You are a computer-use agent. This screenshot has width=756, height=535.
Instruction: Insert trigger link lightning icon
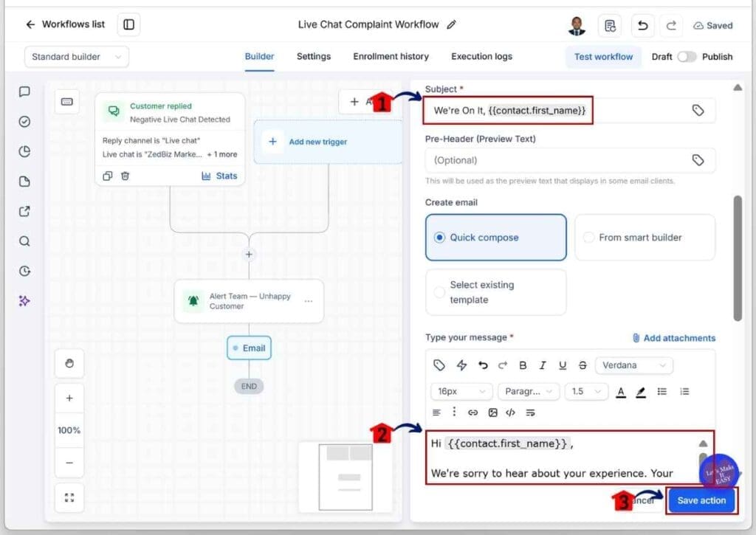pos(461,365)
